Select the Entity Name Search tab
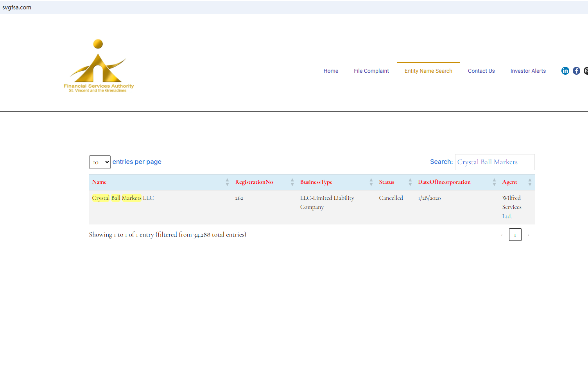The image size is (588, 384). pos(428,71)
